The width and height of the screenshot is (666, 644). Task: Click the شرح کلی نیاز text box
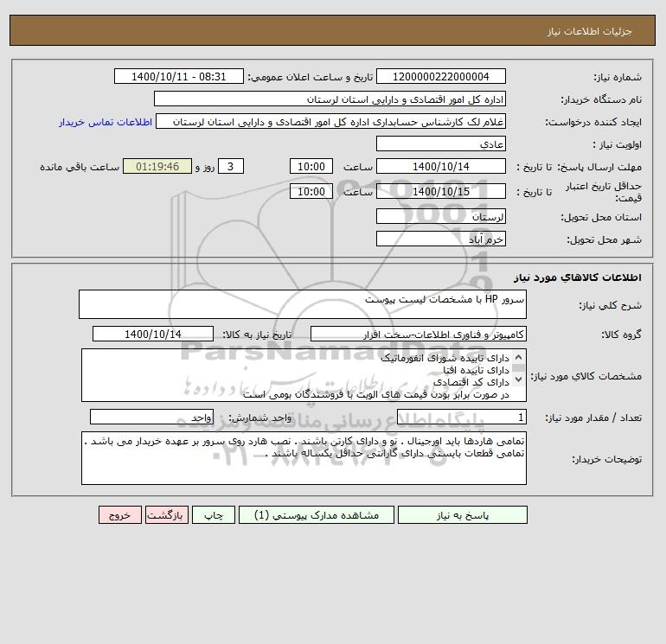click(x=303, y=304)
